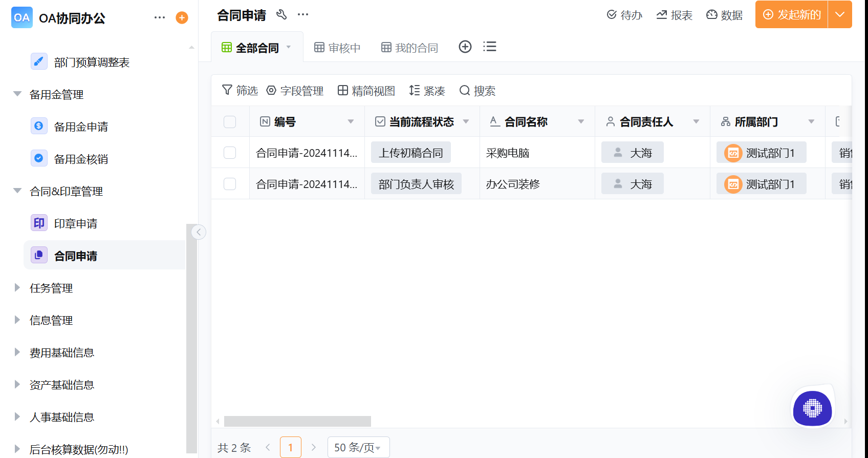The image size is (868, 458).
Task: Click wrench settings icon beside 合同申请 title
Action: (281, 14)
